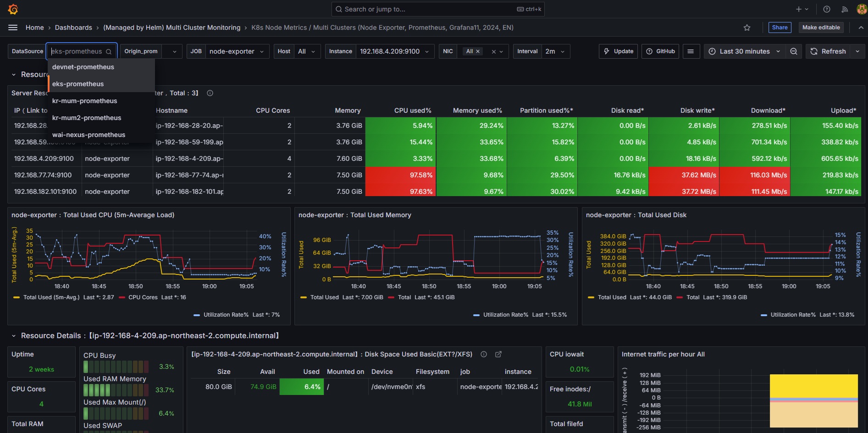The height and width of the screenshot is (433, 868).
Task: Click blue Utilization Rate% swatch in Disk legend
Action: coord(764,315)
